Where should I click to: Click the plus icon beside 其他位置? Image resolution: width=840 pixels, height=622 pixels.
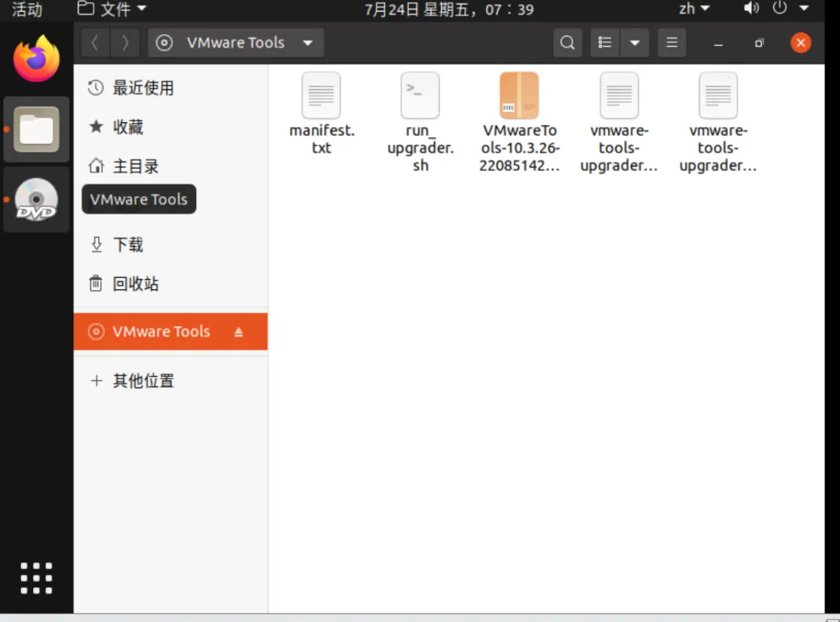point(96,381)
